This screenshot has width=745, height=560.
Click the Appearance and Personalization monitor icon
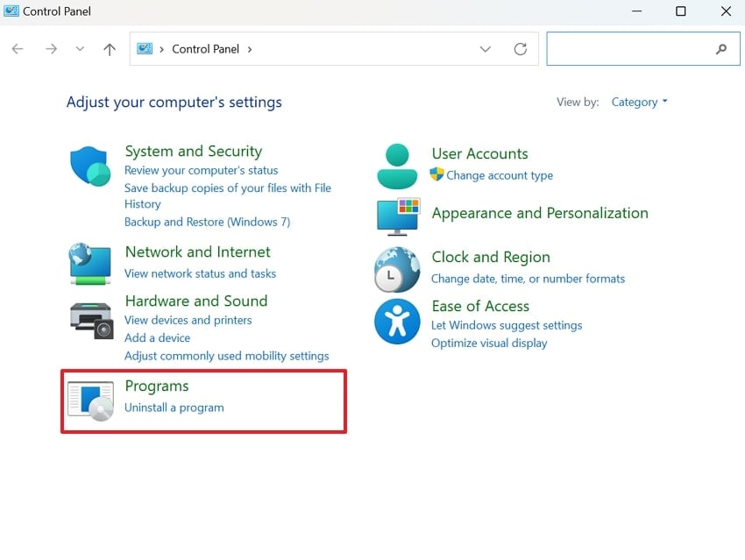(x=398, y=216)
